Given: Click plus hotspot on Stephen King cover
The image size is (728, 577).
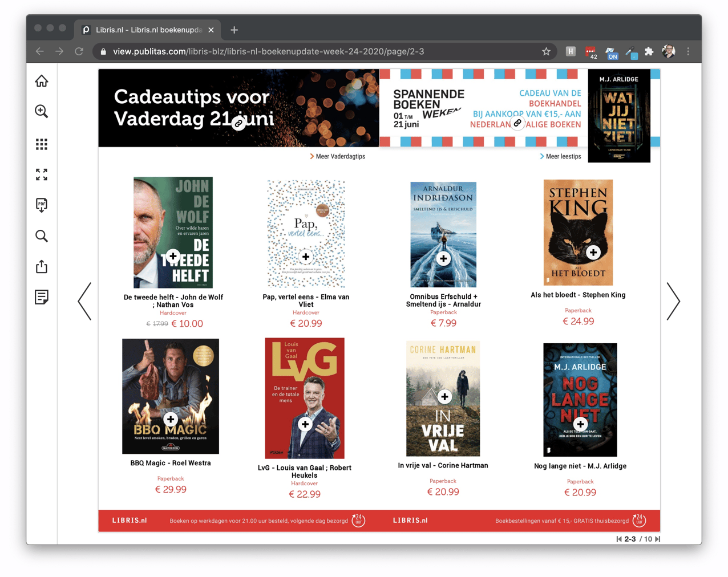Looking at the screenshot, I should point(593,252).
